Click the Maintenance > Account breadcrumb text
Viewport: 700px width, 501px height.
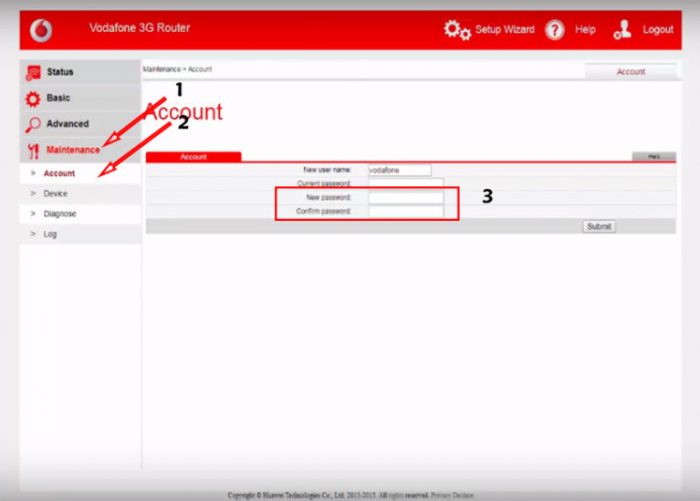[x=177, y=69]
